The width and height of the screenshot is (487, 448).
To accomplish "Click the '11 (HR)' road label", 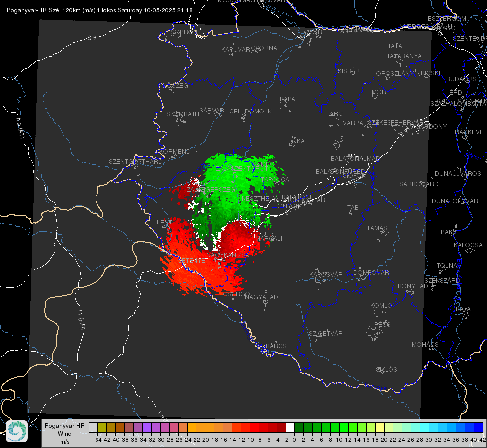I will [81, 319].
